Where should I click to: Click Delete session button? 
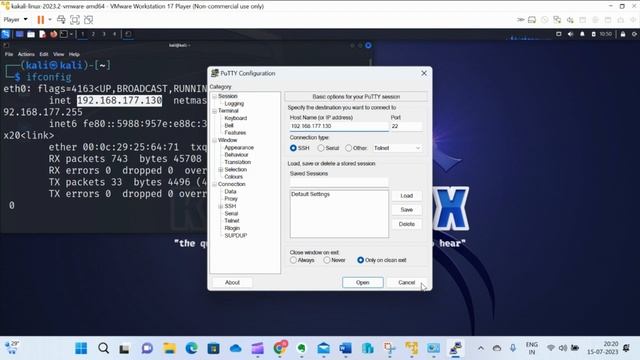coord(407,224)
